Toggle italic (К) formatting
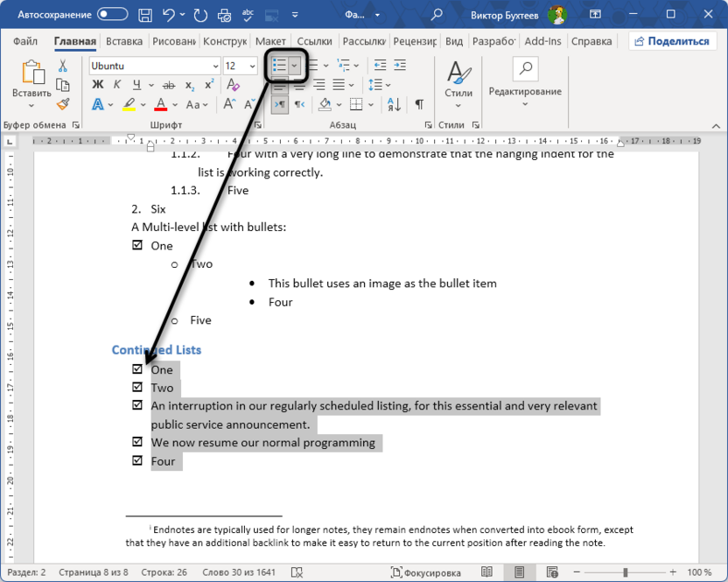 pos(117,85)
